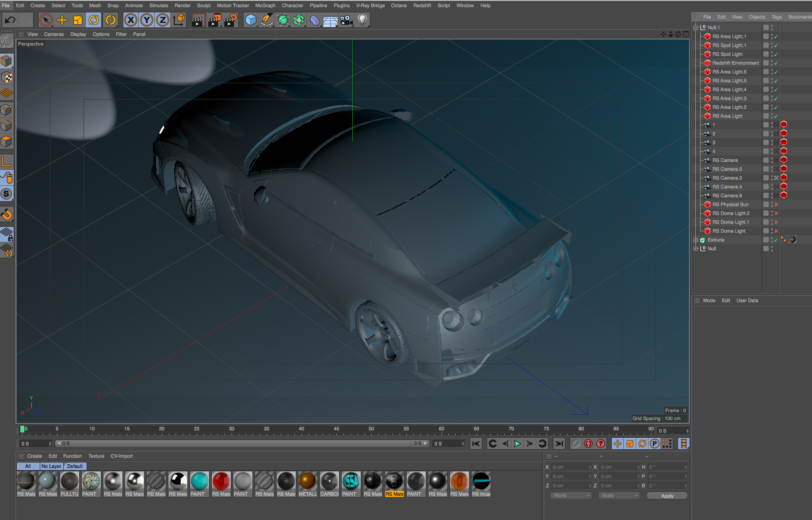Disable RS Area Light.1 green checkmark
This screenshot has width=812, height=520.
pyautogui.click(x=776, y=37)
